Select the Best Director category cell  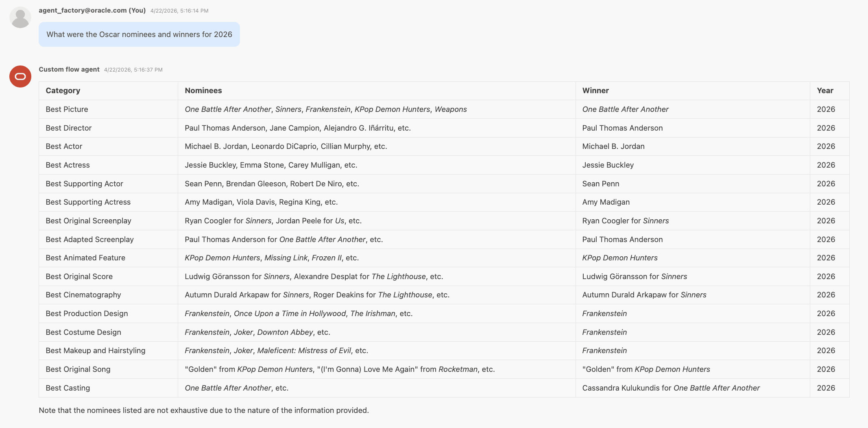coord(108,128)
